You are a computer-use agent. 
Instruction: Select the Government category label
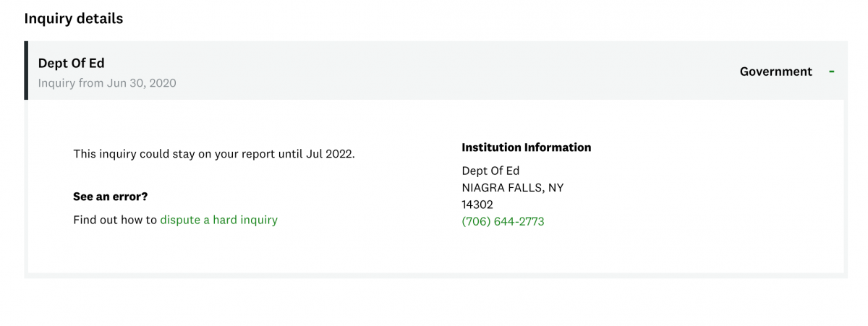coord(776,72)
